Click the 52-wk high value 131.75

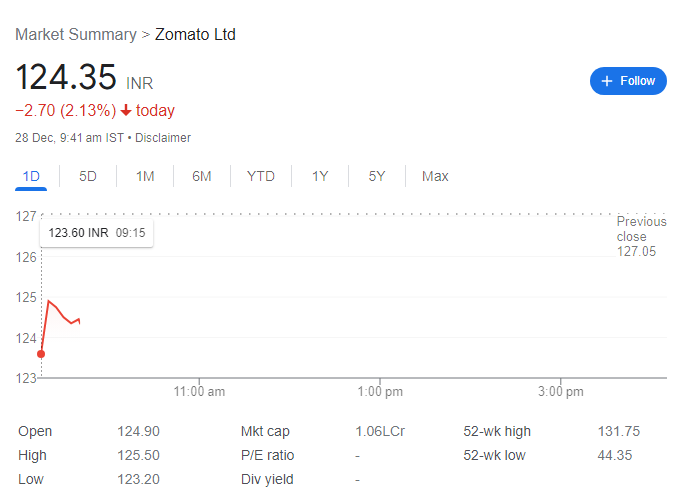coord(619,431)
